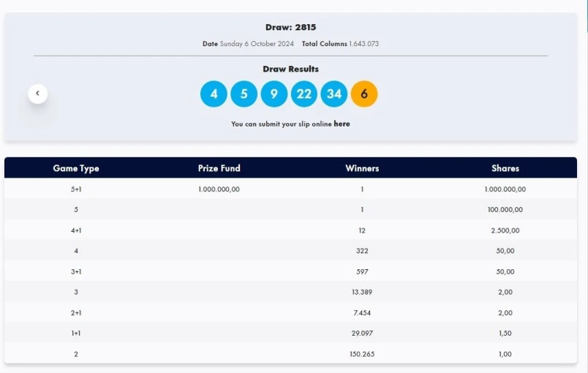The width and height of the screenshot is (588, 373).
Task: Click the Shares column header
Action: [505, 168]
